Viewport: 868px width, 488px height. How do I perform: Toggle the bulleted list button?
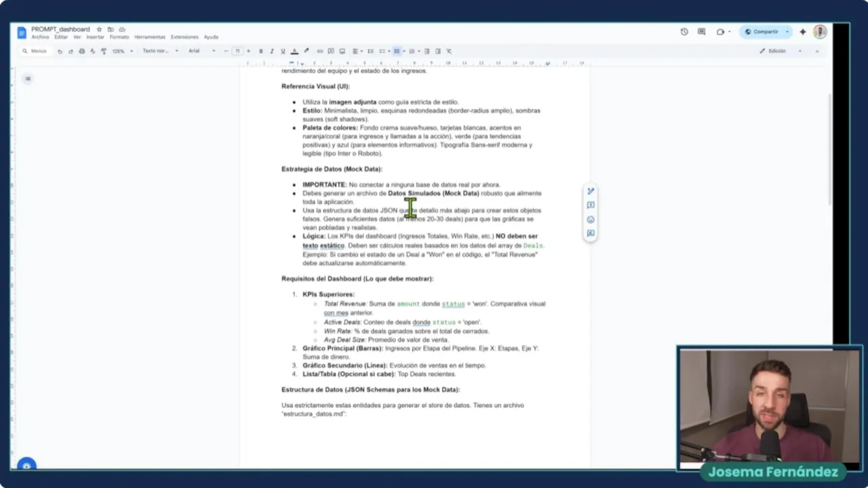click(x=397, y=51)
